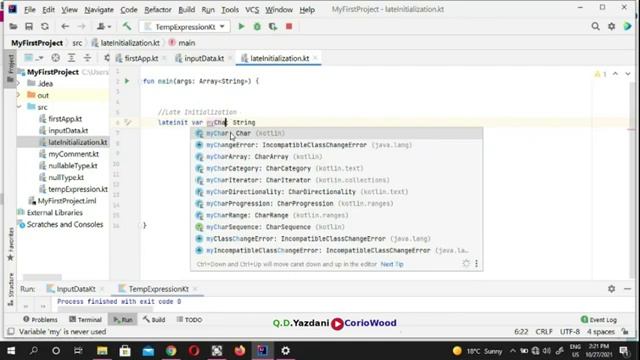Run with coverage icon

coord(273,27)
